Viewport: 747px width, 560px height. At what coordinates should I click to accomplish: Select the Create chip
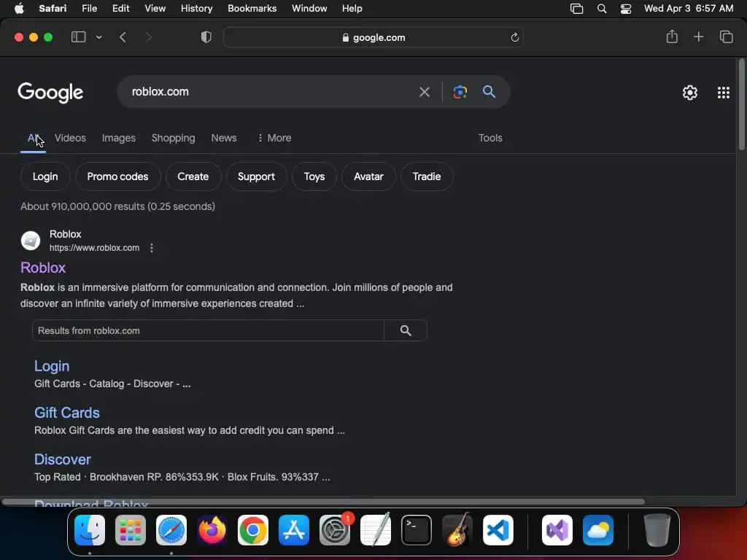[x=193, y=176]
